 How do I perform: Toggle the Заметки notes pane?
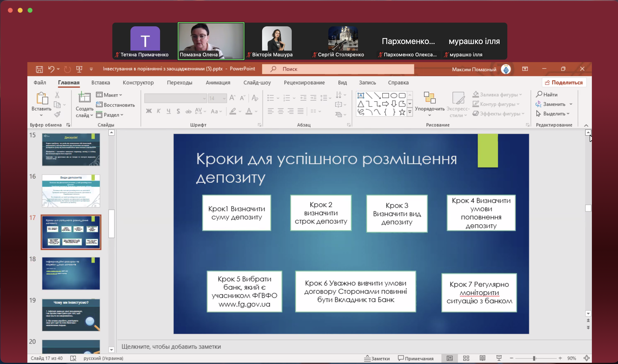pos(377,358)
